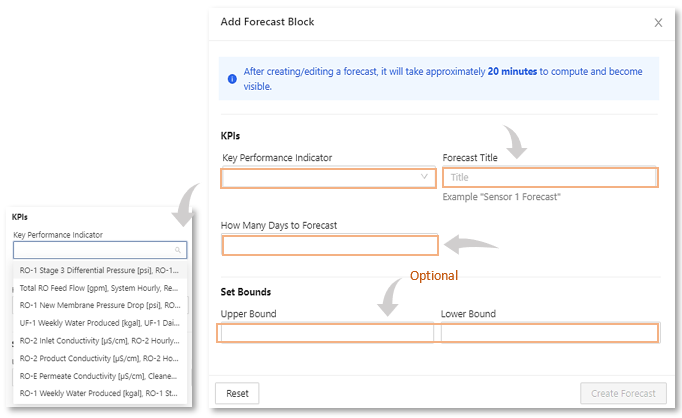Click the search magnifier icon in KPI search box
The width and height of the screenshot is (682, 418).
(178, 251)
